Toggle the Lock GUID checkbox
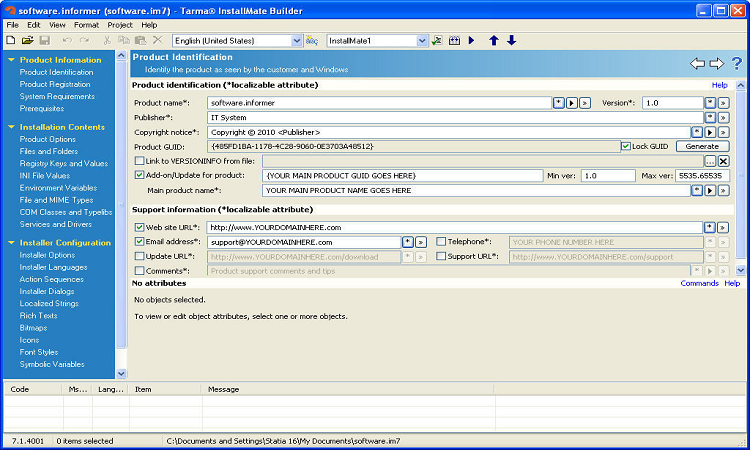 click(x=626, y=146)
